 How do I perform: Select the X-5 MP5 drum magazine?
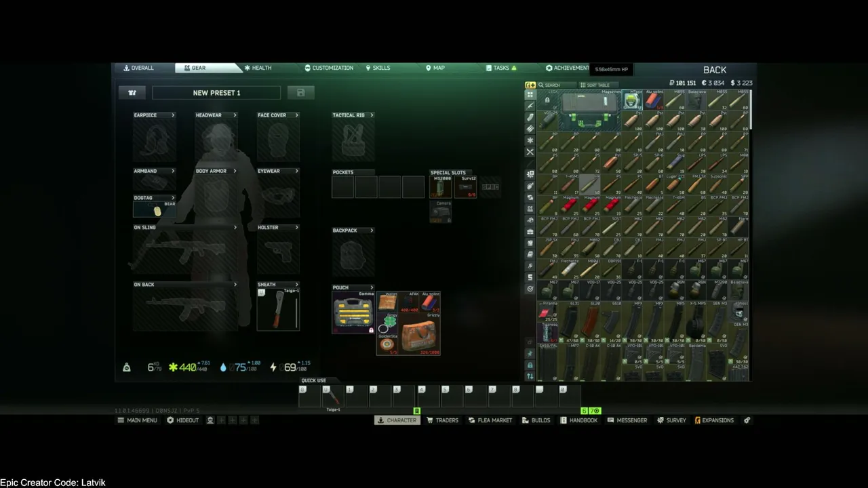pos(696,321)
